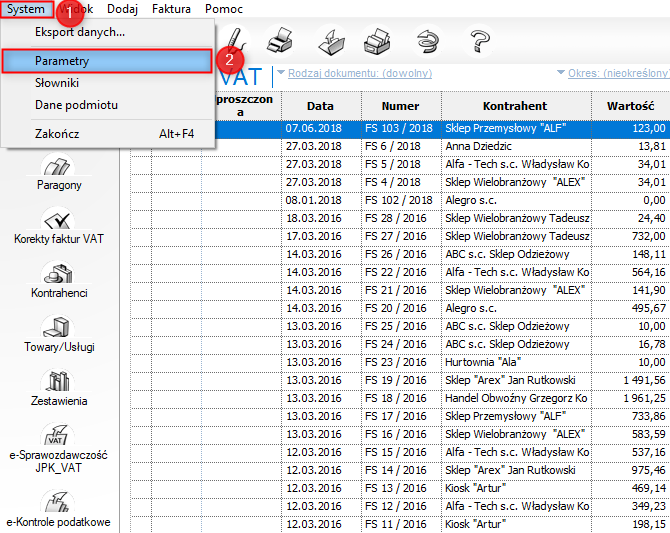
Task: Open the Dodaj menu
Action: (122, 9)
